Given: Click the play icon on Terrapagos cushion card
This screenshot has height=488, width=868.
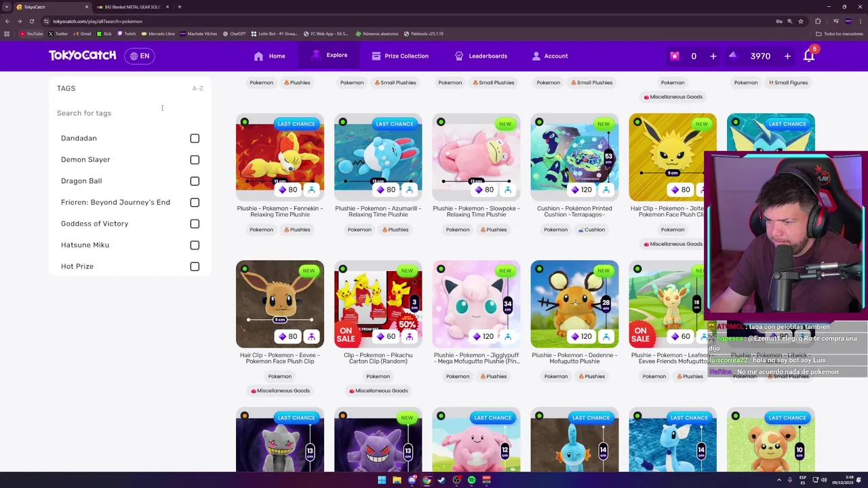Looking at the screenshot, I should click(606, 190).
